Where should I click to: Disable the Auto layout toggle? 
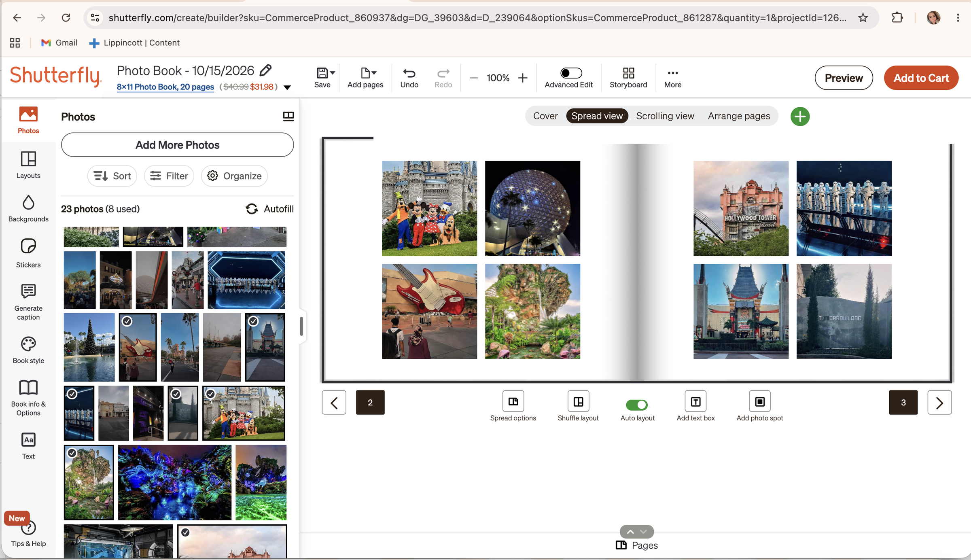(637, 405)
